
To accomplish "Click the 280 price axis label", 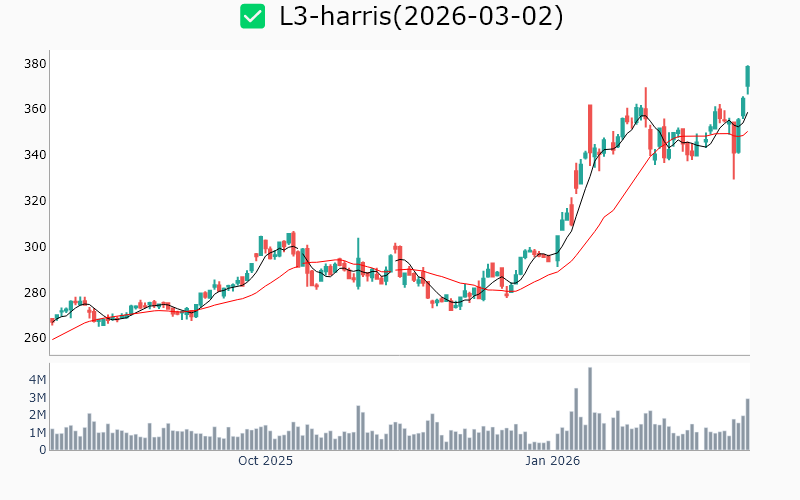I will (36, 293).
